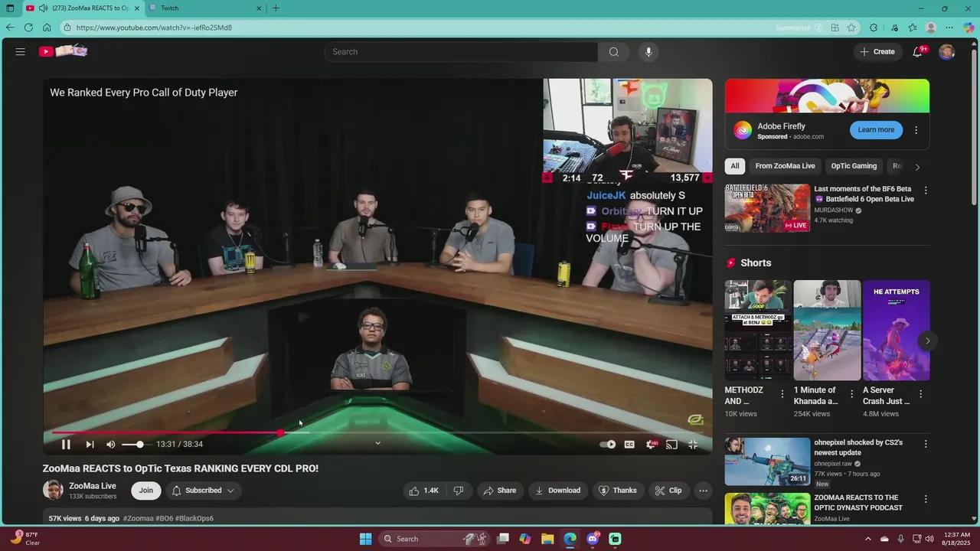
Task: Open options for METHODZ AND short
Action: [782, 394]
